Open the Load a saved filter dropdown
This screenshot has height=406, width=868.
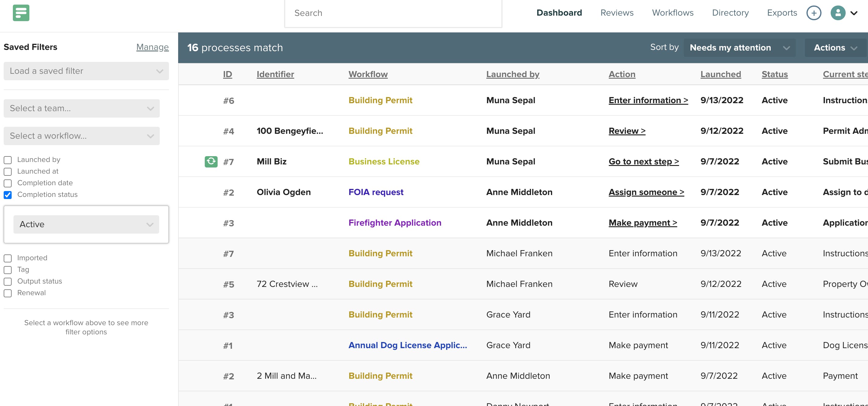pyautogui.click(x=86, y=71)
